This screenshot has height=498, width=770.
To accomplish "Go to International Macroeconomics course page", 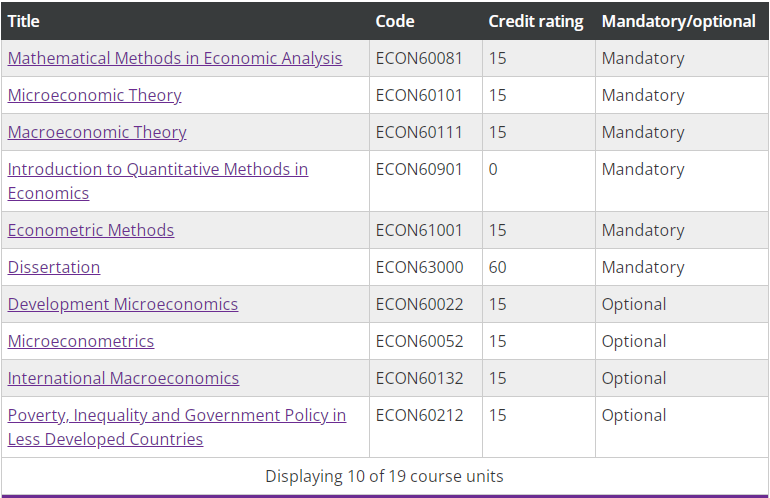I will 124,378.
